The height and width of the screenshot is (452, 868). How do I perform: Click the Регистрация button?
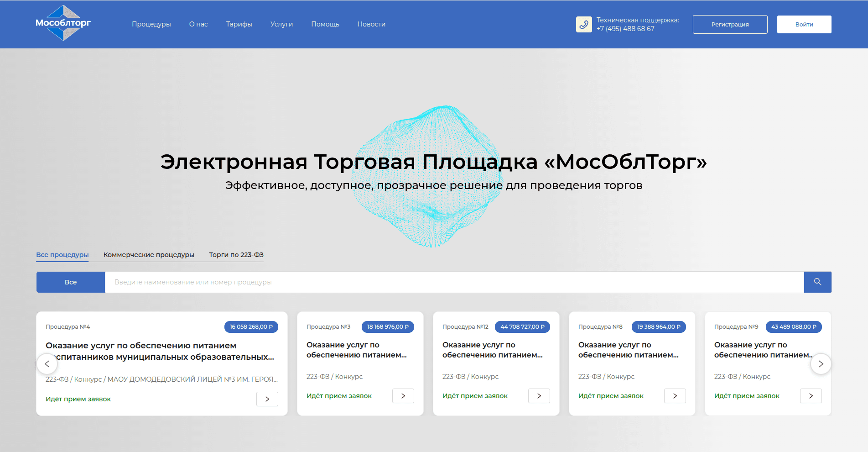tap(730, 24)
